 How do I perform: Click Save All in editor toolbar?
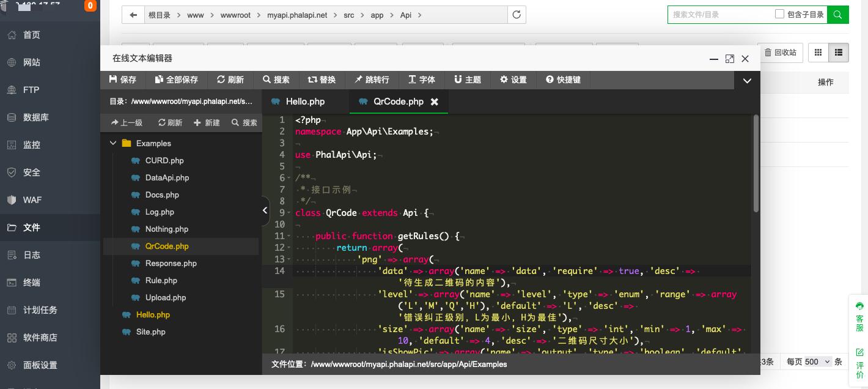point(177,80)
